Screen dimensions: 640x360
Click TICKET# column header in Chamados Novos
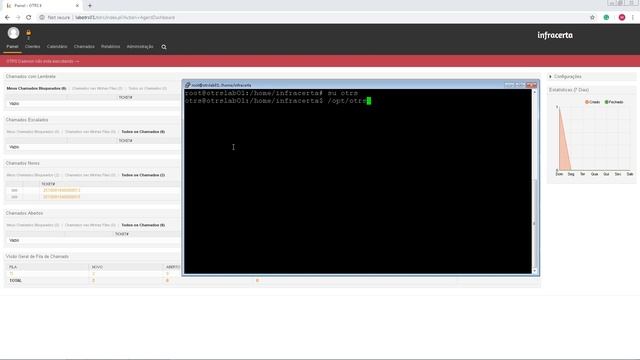point(48,184)
